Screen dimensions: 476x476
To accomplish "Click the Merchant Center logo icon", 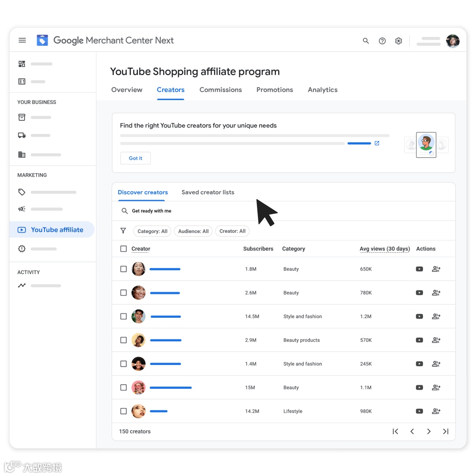I will pyautogui.click(x=42, y=41).
